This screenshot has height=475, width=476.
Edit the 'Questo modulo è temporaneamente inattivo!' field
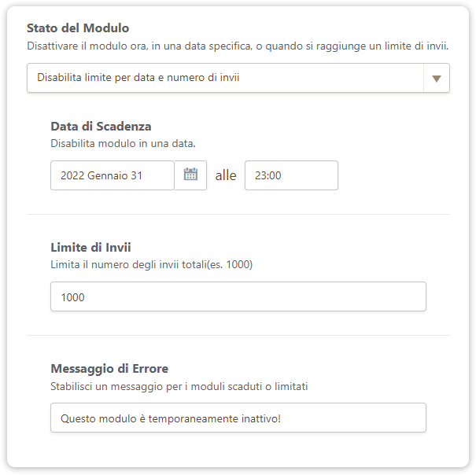(238, 418)
